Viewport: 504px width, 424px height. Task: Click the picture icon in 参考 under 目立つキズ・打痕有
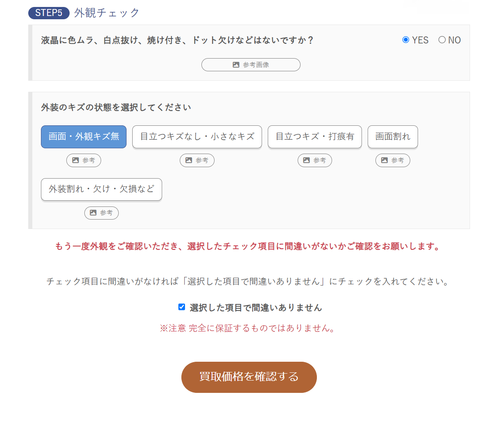tap(306, 160)
